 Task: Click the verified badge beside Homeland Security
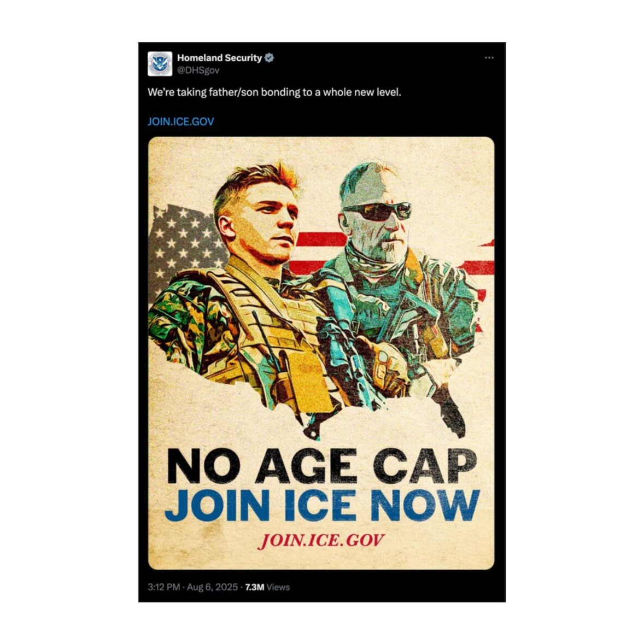[269, 58]
